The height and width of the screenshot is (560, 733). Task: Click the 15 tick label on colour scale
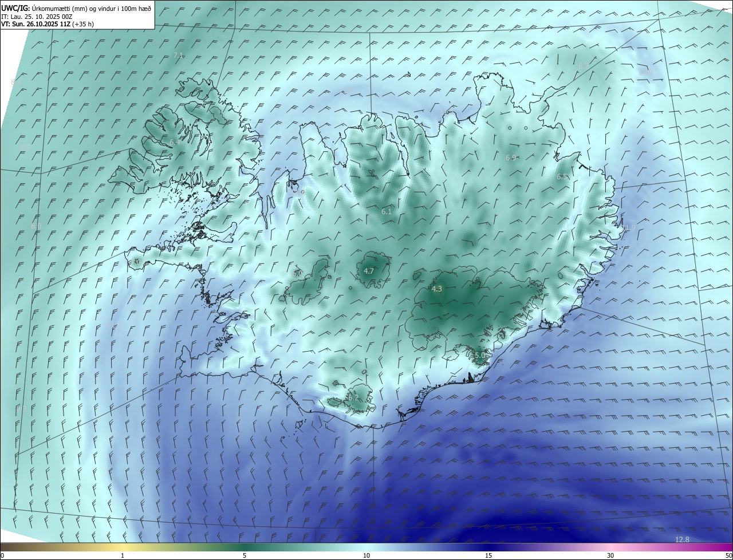(488, 555)
